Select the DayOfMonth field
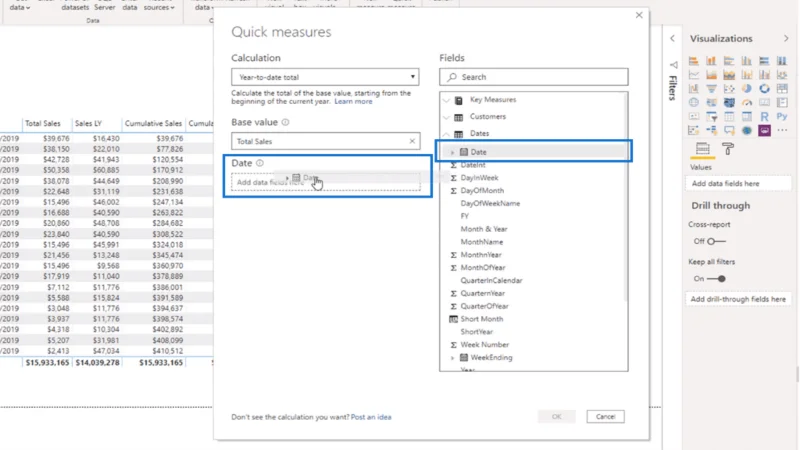 click(482, 190)
